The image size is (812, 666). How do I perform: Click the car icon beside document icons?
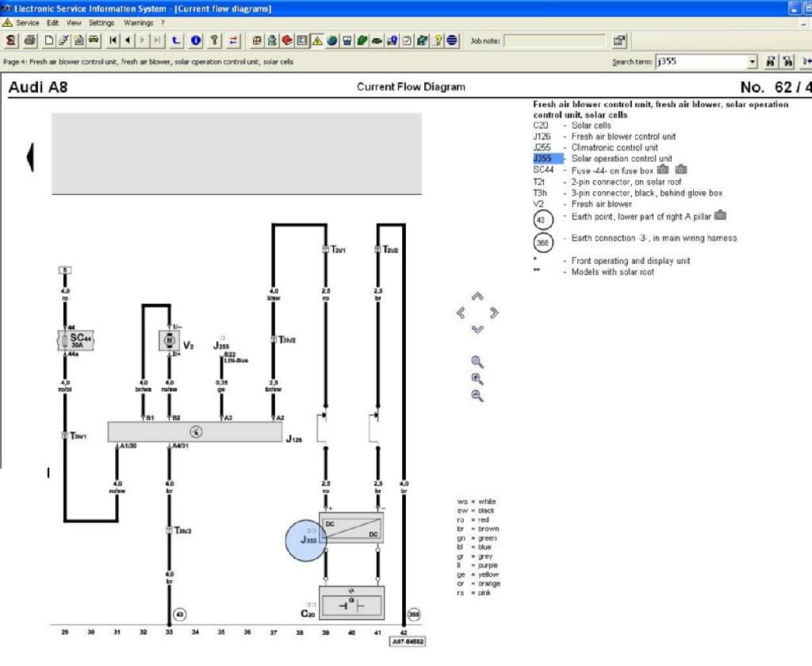pyautogui.click(x=94, y=40)
